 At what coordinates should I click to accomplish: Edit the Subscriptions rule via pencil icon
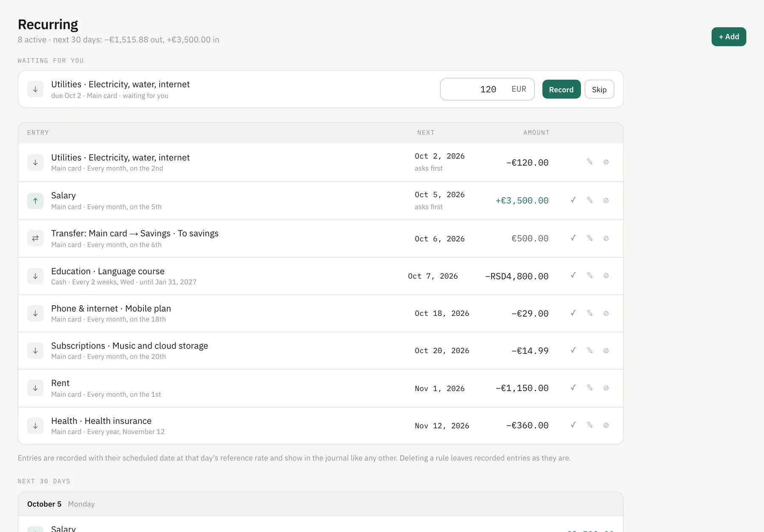pos(590,351)
